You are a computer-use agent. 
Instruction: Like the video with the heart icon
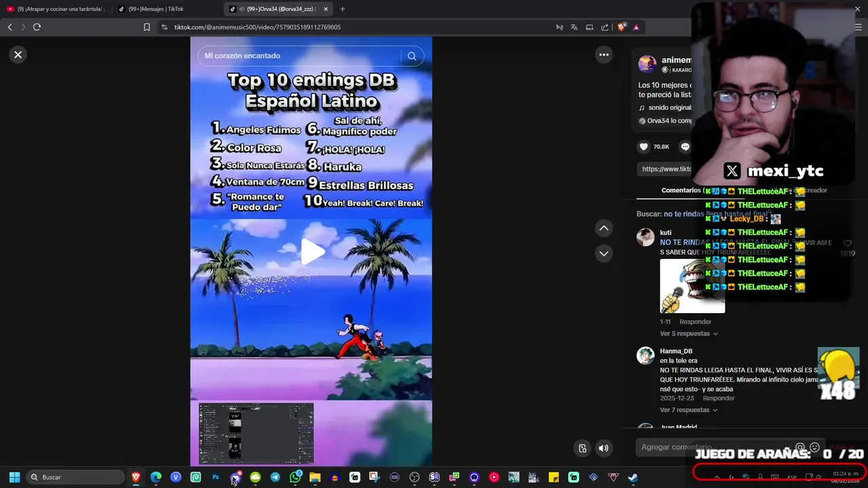(644, 146)
